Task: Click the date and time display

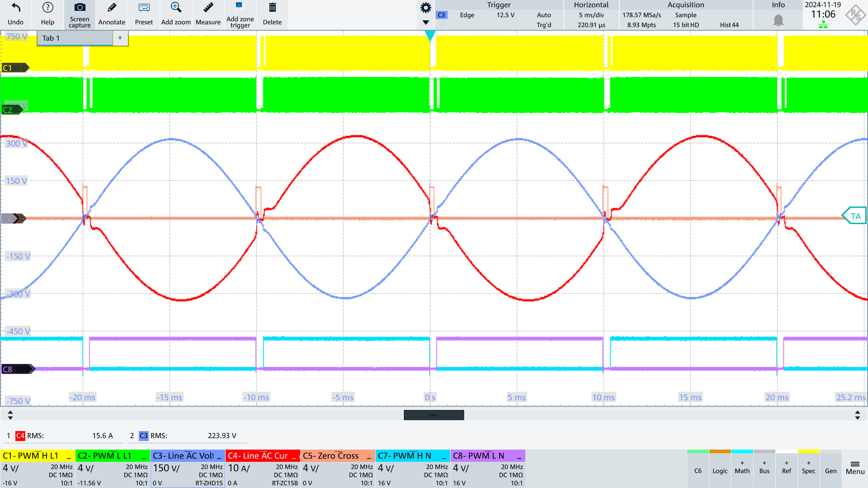Action: click(x=823, y=10)
